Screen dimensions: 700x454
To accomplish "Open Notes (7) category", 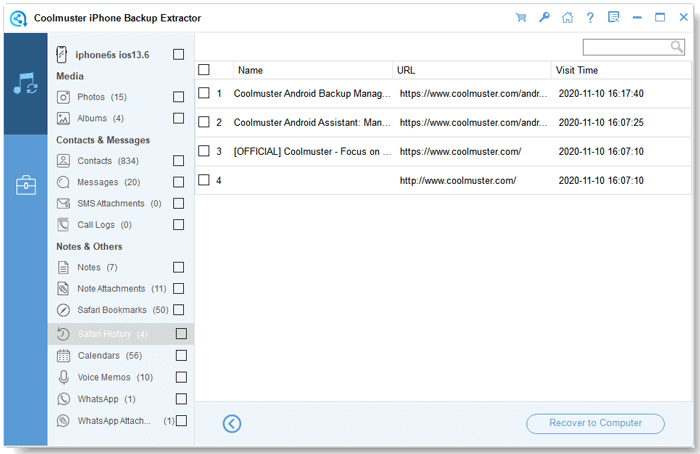I will point(97,267).
